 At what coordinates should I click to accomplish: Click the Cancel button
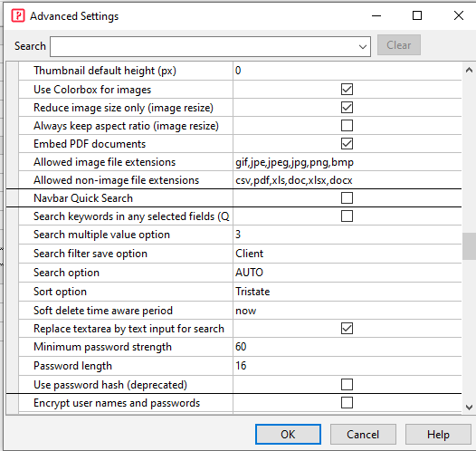tap(363, 435)
